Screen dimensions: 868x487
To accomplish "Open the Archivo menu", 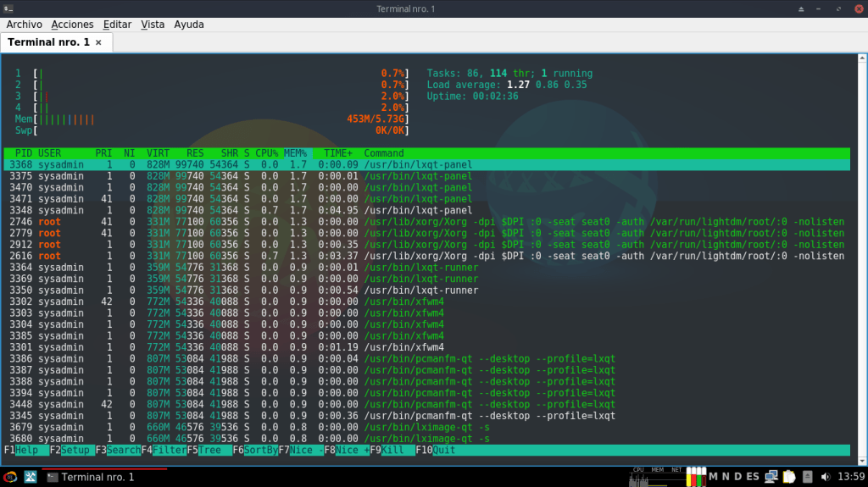I will pyautogui.click(x=24, y=25).
